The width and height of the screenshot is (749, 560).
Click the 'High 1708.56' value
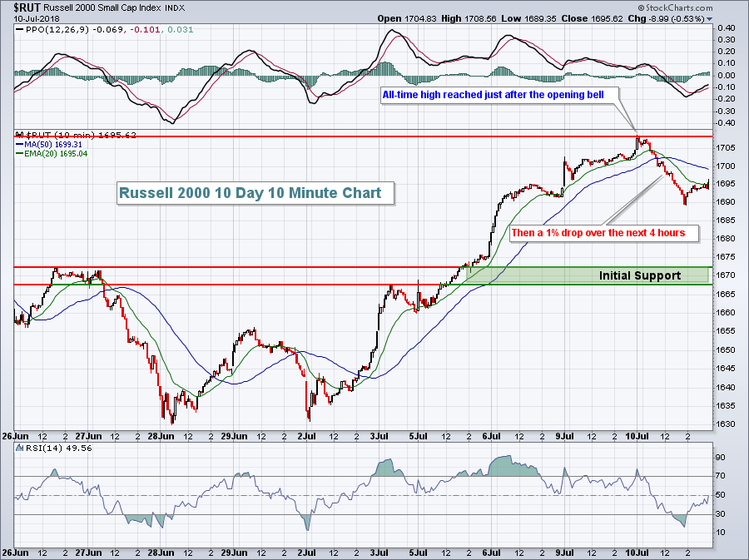coord(469,18)
